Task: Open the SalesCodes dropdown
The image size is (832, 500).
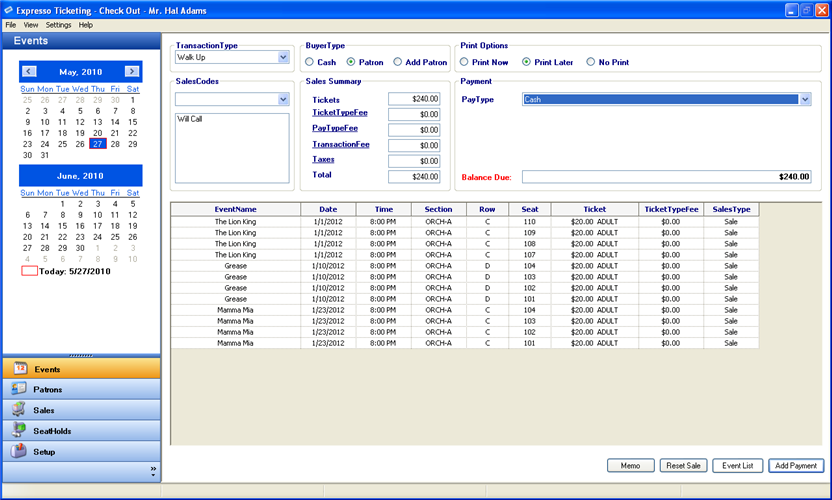Action: tap(283, 99)
